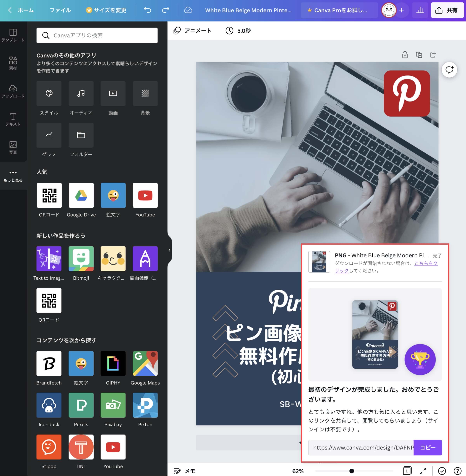
Task: Click the 共有 share button
Action: [x=447, y=10]
